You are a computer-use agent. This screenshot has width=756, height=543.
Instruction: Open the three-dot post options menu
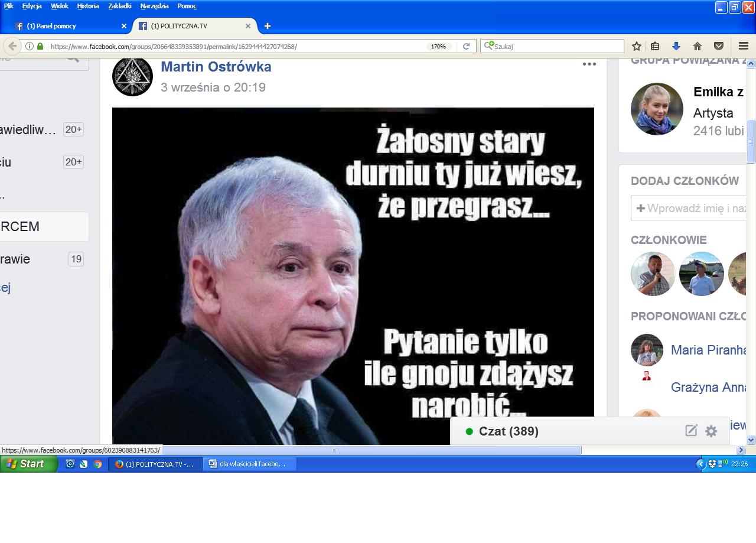589,64
